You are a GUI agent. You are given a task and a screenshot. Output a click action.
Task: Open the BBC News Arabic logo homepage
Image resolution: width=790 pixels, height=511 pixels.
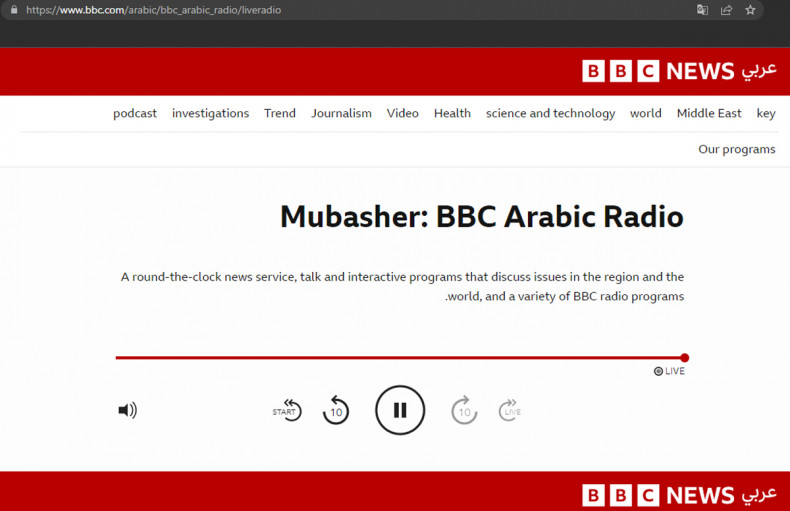679,71
